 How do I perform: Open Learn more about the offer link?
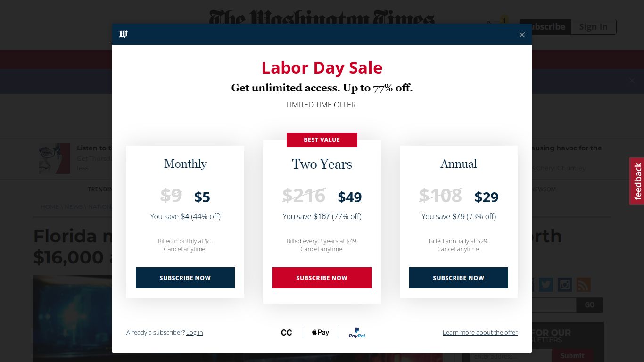480,332
